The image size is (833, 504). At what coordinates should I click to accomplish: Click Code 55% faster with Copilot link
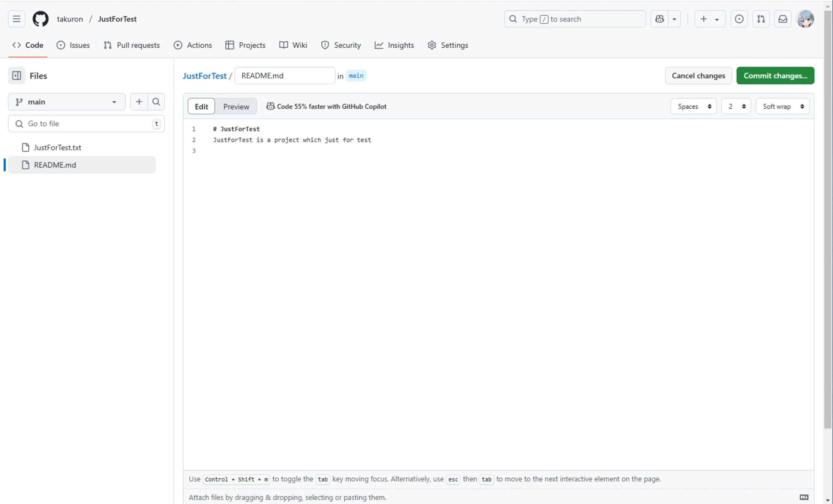point(326,106)
